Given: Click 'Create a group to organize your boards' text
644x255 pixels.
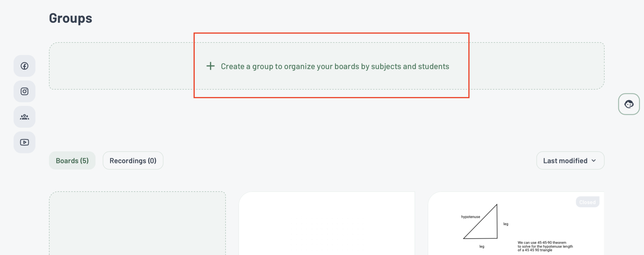Looking at the screenshot, I should pos(335,66).
